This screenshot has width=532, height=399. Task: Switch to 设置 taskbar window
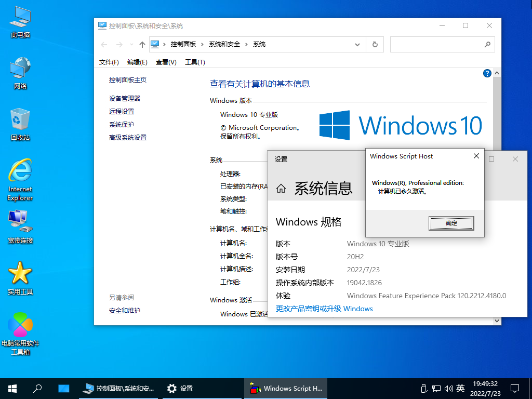tap(202, 389)
